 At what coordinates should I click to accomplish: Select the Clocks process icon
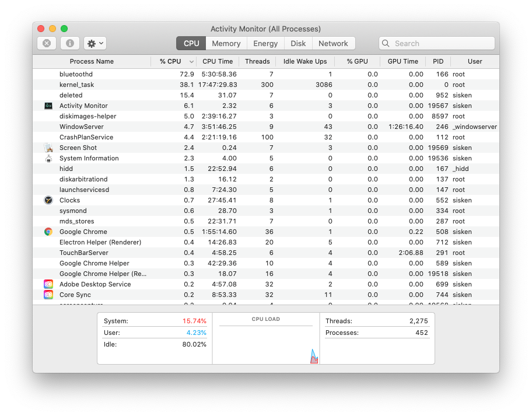click(x=49, y=200)
